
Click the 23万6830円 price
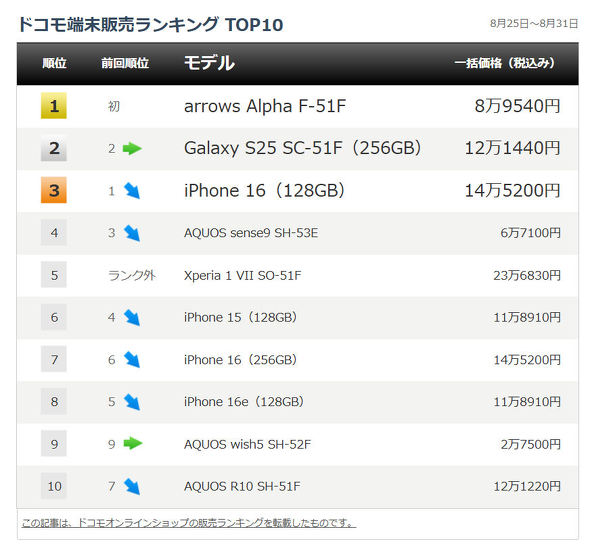pyautogui.click(x=527, y=275)
